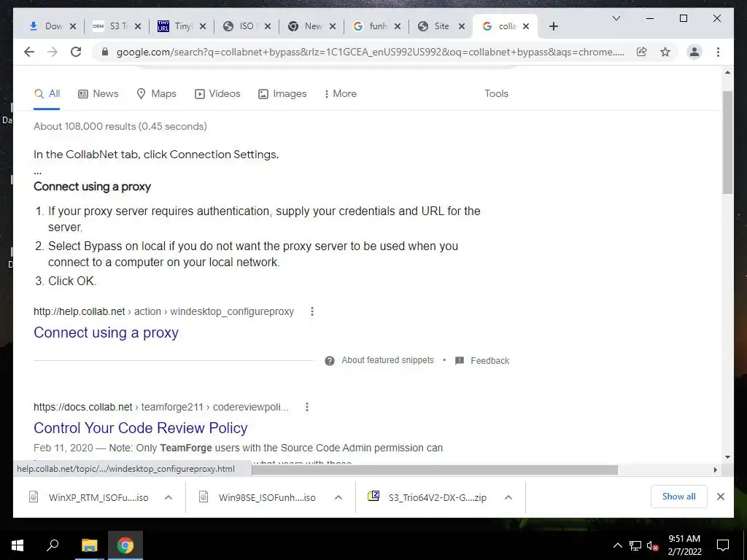Select the All search filter
Image resolution: width=747 pixels, height=560 pixels.
click(47, 94)
